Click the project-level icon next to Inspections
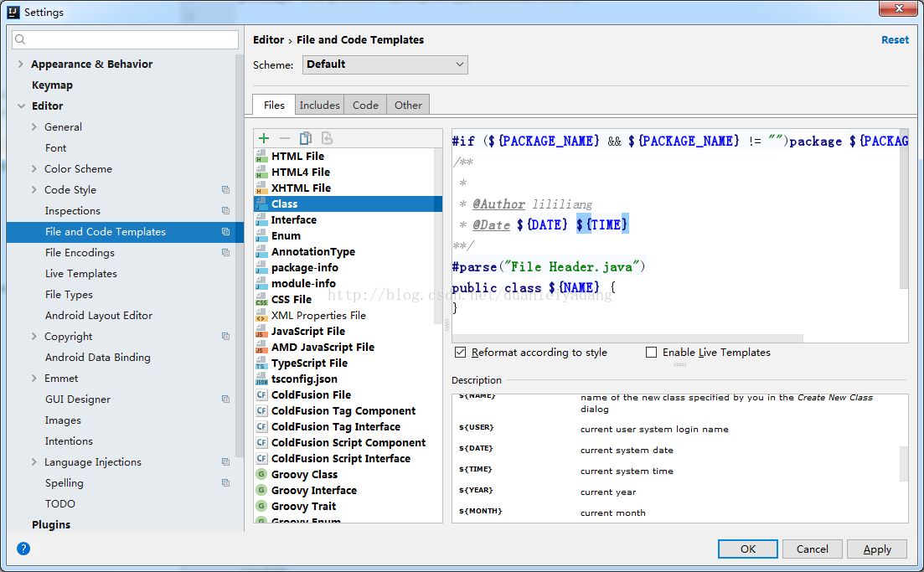The height and width of the screenshot is (572, 924). 225,210
